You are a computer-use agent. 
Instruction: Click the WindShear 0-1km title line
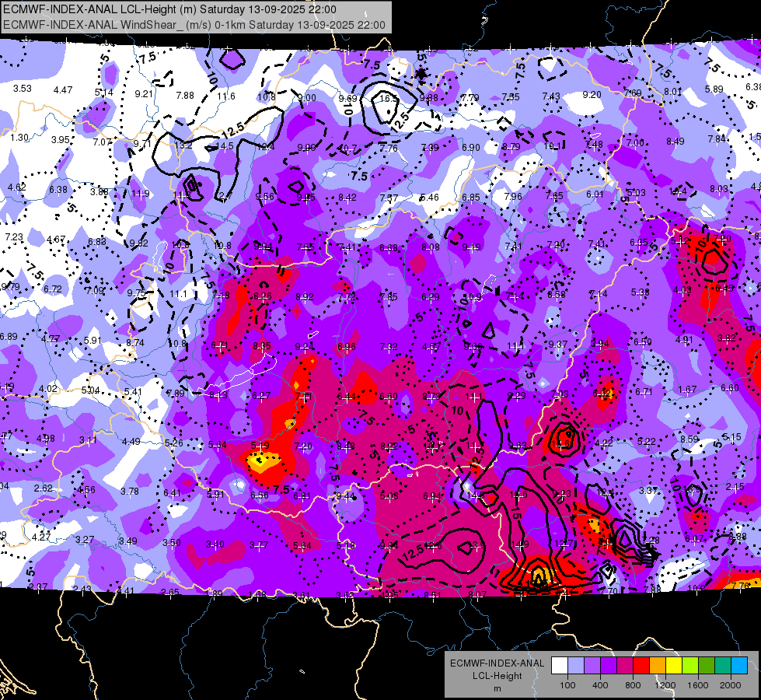tap(194, 25)
